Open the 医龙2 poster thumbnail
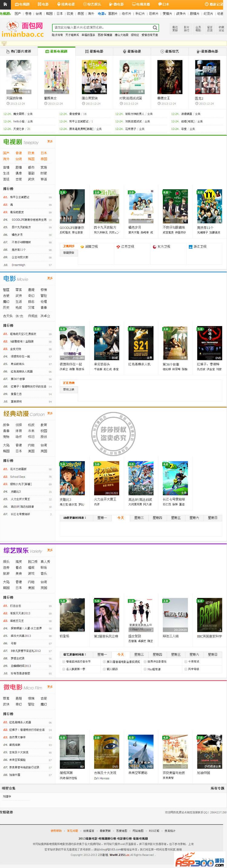This screenshot has width=227, height=868. pos(207,77)
